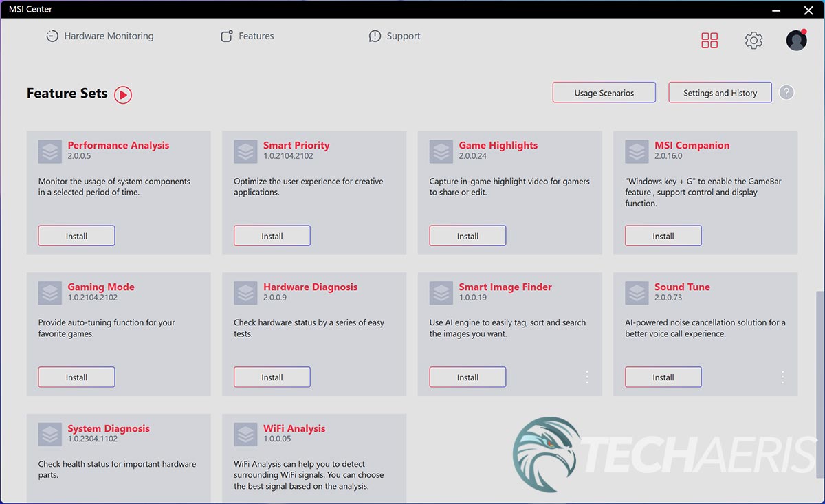Image resolution: width=825 pixels, height=504 pixels.
Task: Click the Performance Analysis stack icon
Action: [50, 151]
